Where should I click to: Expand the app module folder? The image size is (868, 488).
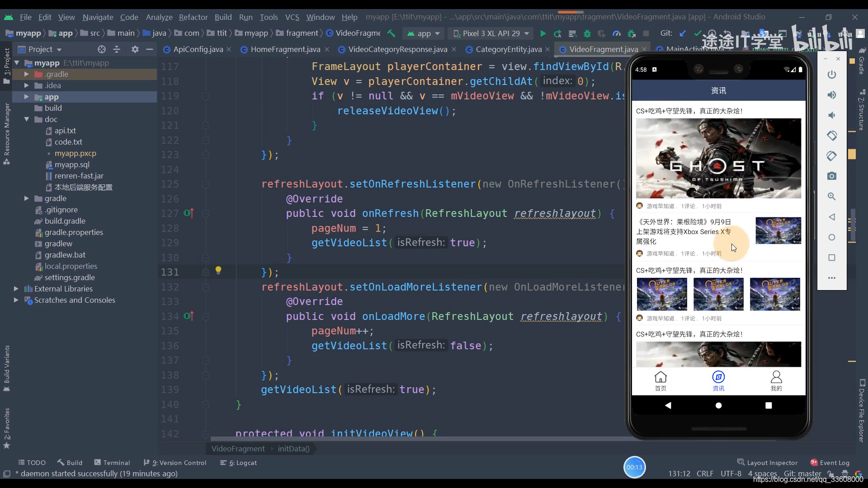coord(26,97)
